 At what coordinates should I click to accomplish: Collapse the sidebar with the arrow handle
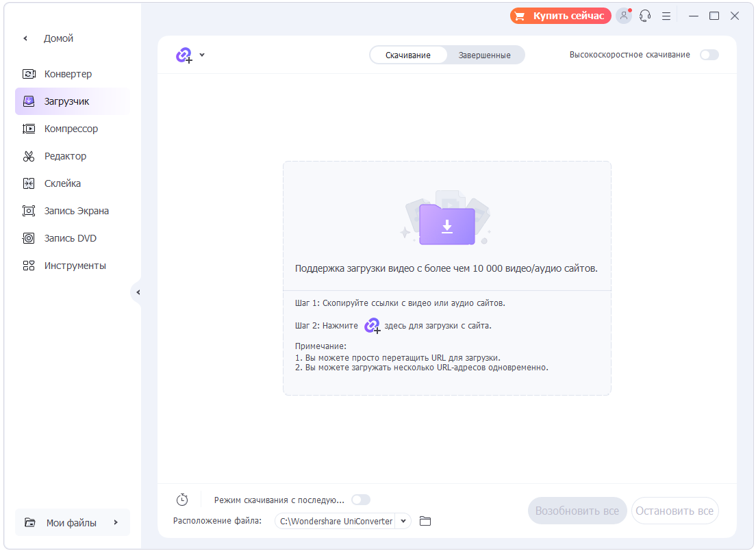click(x=138, y=292)
